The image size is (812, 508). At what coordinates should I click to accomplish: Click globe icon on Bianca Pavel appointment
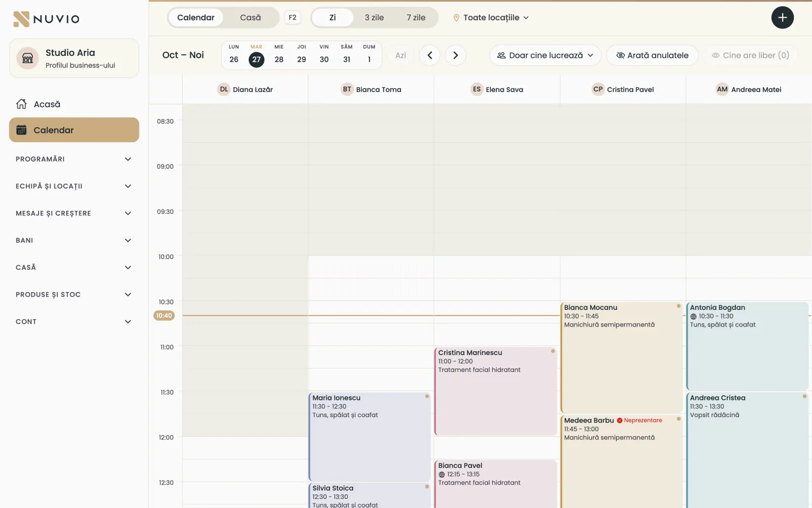pyautogui.click(x=442, y=474)
